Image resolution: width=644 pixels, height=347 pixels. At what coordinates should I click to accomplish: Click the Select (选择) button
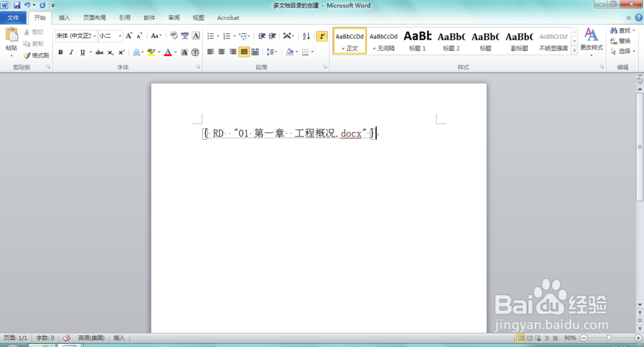coord(622,52)
